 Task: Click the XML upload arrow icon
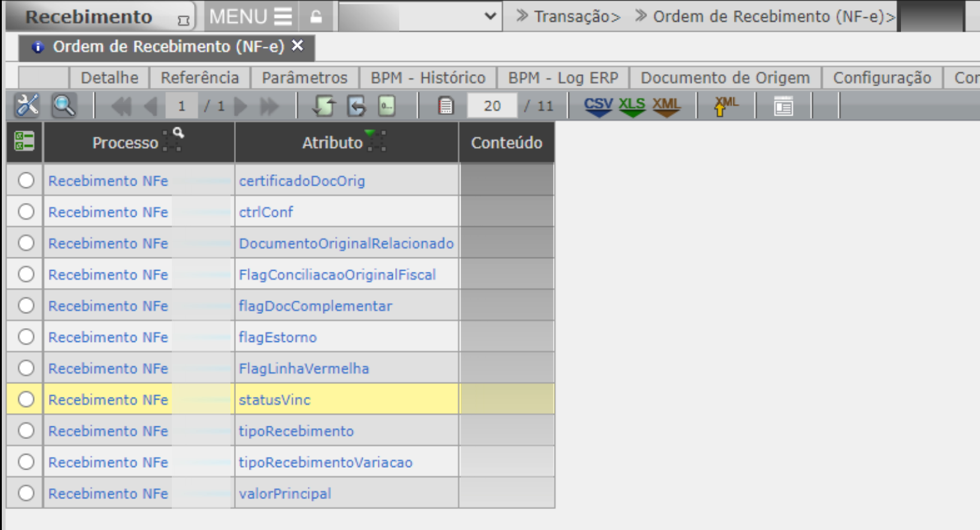[x=725, y=106]
